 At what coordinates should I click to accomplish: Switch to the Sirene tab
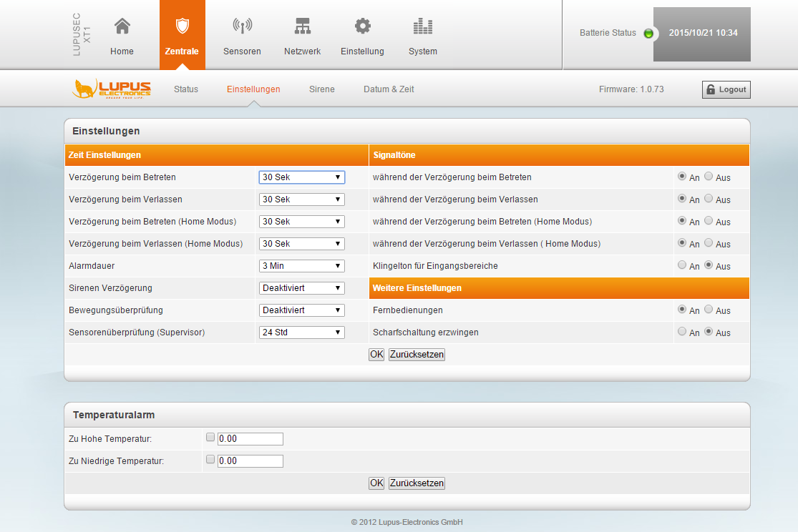(x=321, y=89)
